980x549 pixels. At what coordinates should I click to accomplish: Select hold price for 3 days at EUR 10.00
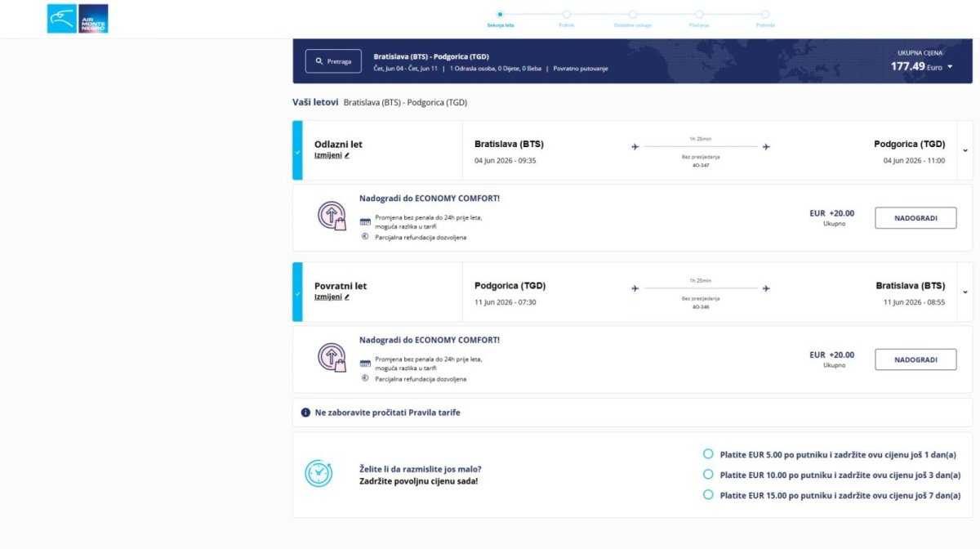(x=708, y=475)
